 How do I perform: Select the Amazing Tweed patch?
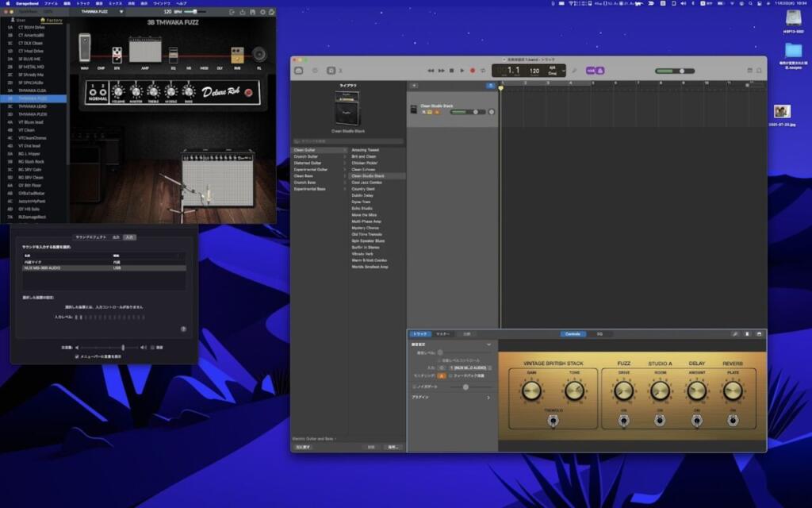[x=365, y=150]
